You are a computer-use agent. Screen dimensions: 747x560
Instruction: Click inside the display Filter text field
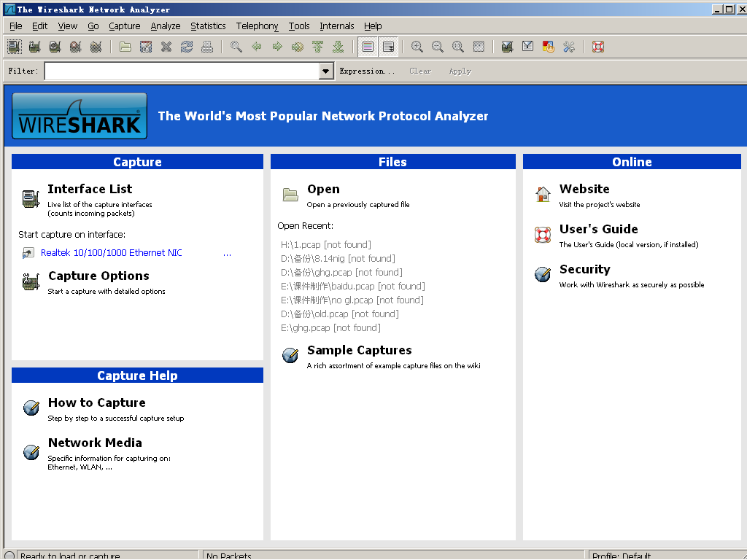182,71
